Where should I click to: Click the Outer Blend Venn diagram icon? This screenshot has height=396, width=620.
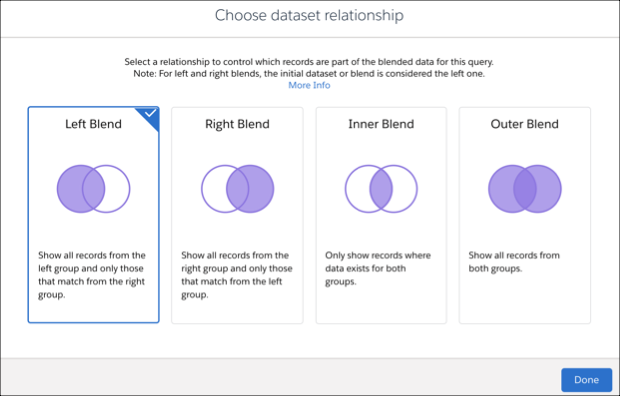pyautogui.click(x=525, y=189)
